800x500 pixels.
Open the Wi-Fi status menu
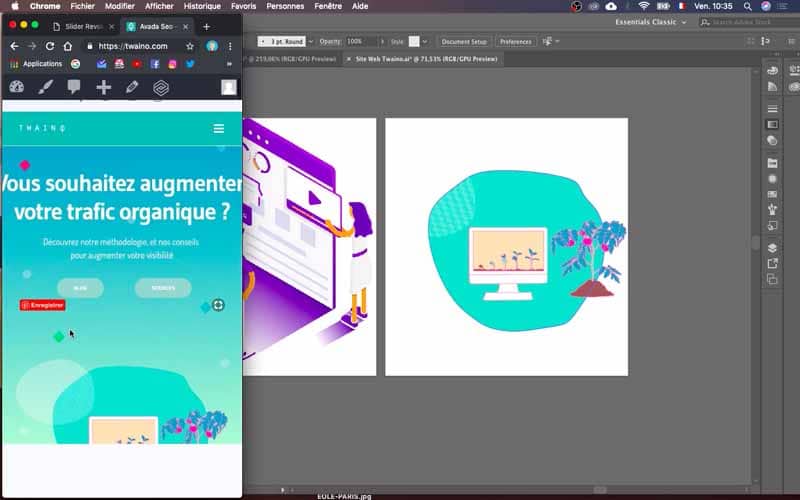tap(644, 6)
